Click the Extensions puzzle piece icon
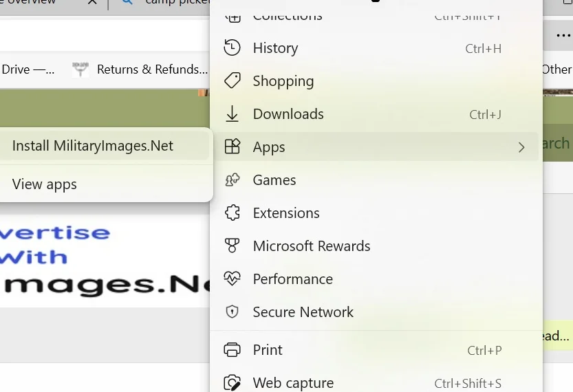Screen dimensions: 573x392 pyautogui.click(x=232, y=213)
